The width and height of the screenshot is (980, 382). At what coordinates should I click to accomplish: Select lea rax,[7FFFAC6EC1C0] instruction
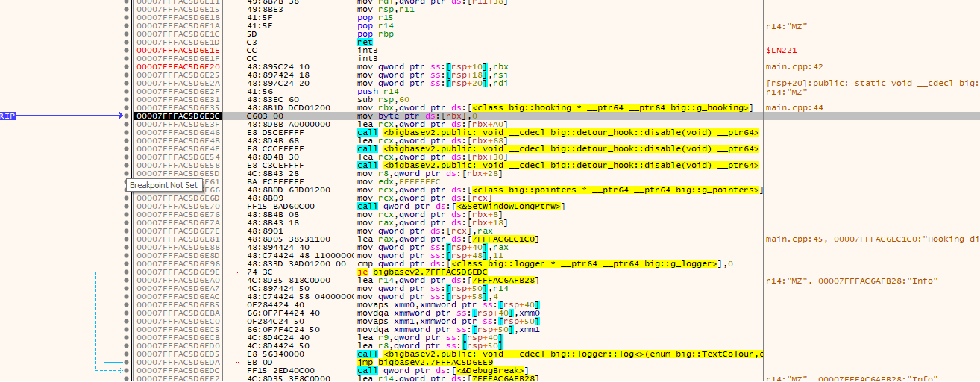pyautogui.click(x=448, y=239)
